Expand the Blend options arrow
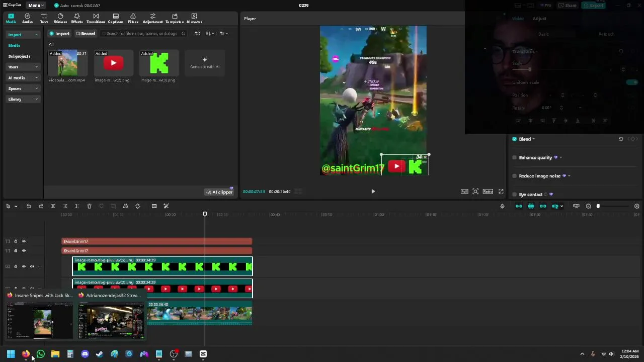This screenshot has width=644, height=362. (533, 139)
